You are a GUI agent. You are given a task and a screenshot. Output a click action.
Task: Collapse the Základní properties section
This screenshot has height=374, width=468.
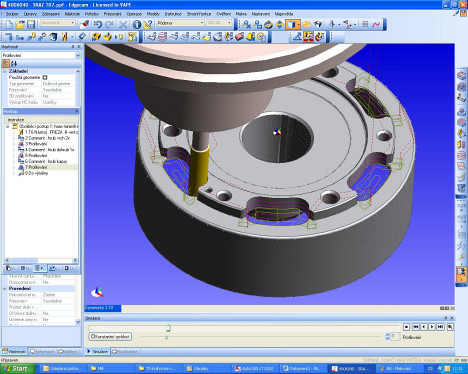tap(5, 71)
